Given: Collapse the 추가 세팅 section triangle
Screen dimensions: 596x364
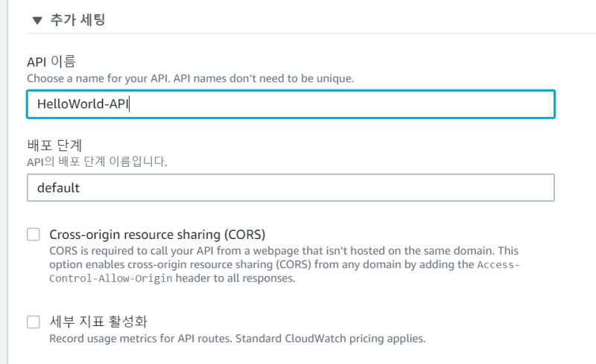Looking at the screenshot, I should click(37, 20).
